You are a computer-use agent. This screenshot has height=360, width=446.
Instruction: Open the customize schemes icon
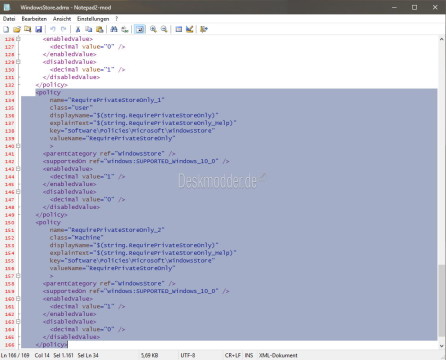point(189,29)
